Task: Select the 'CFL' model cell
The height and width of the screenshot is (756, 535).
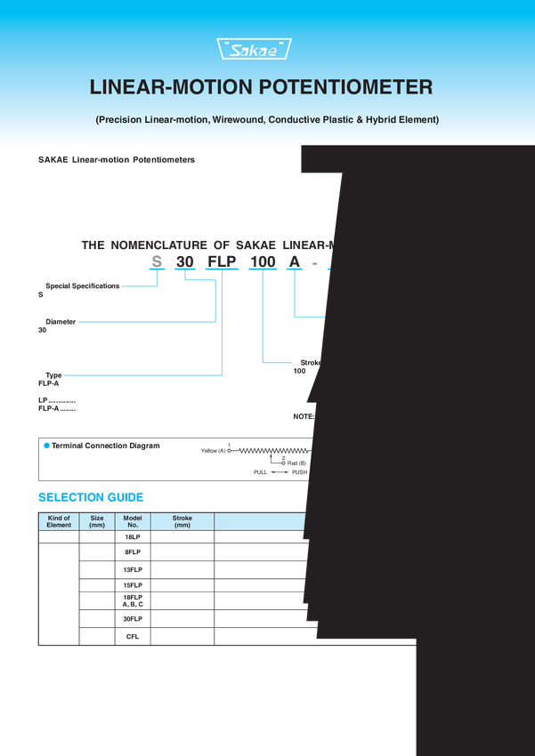Action: tap(133, 637)
